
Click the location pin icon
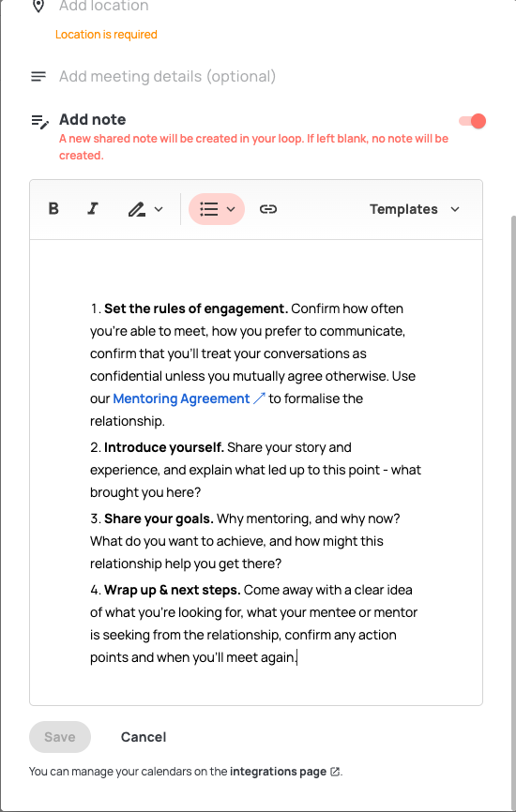(38, 7)
